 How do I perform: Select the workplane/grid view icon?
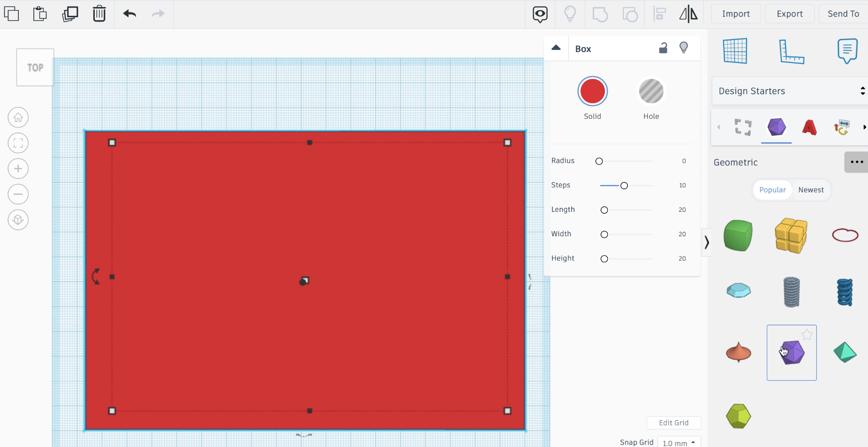point(736,51)
